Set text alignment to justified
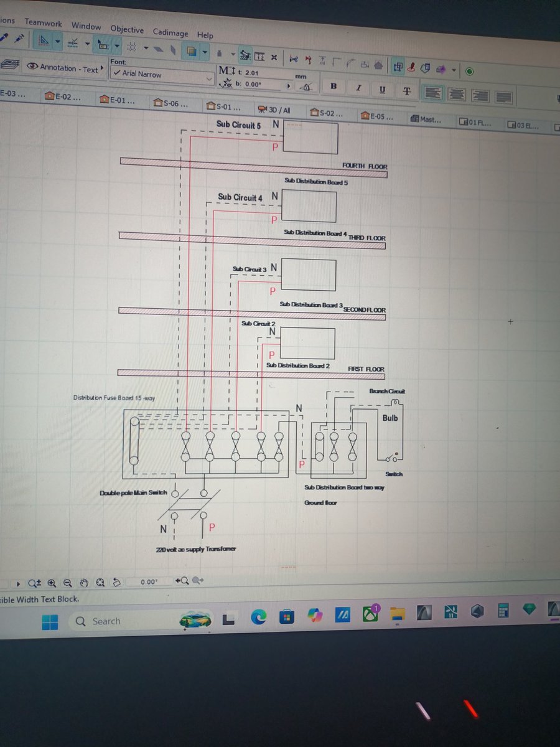560x747 pixels. [x=503, y=97]
